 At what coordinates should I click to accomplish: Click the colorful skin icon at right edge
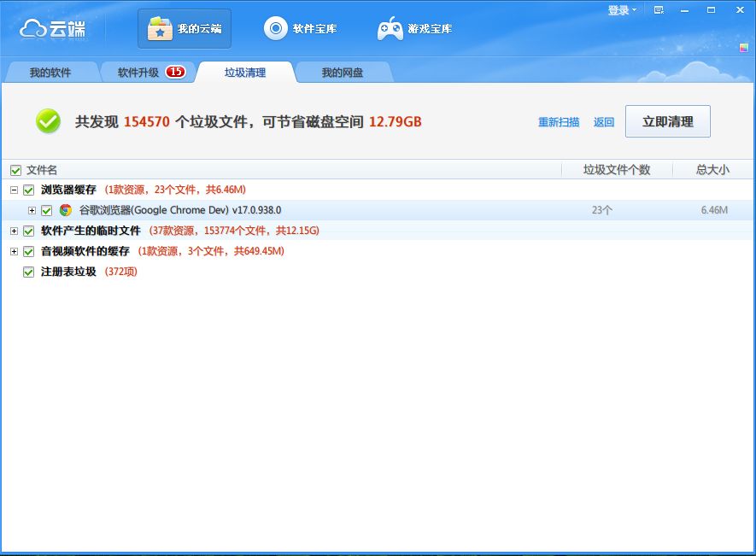[x=744, y=47]
